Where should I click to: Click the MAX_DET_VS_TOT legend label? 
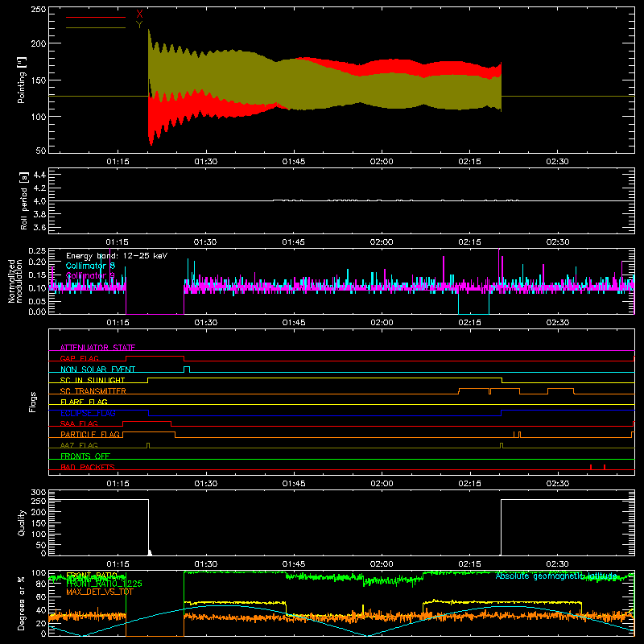pyautogui.click(x=100, y=592)
